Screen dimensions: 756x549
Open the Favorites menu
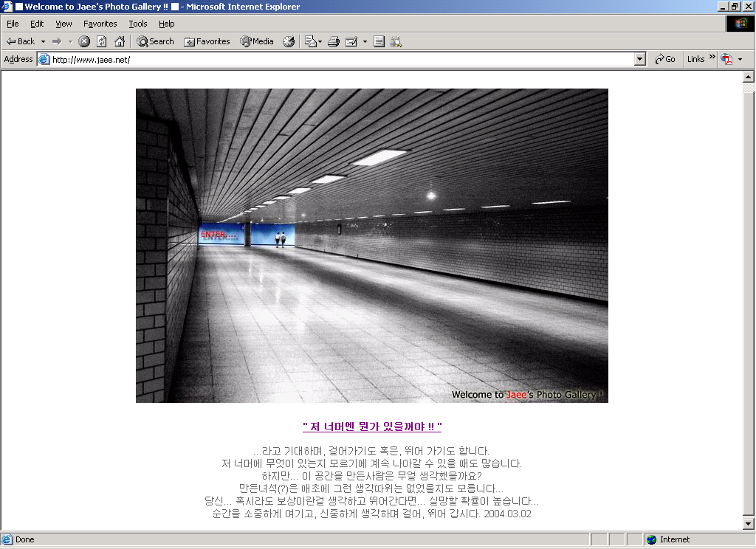tap(100, 24)
